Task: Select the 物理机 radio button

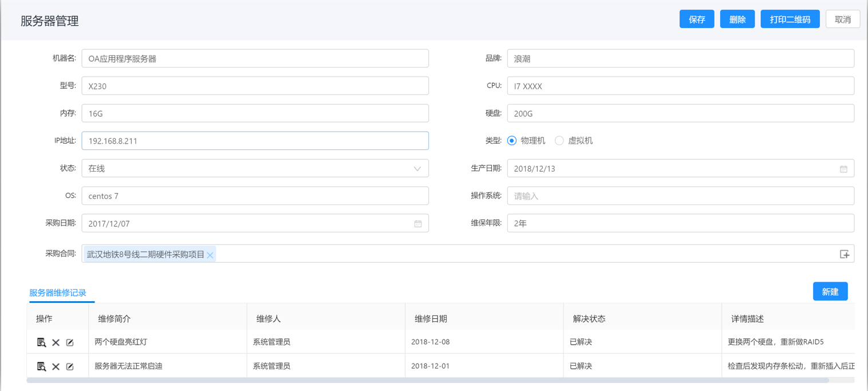Action: coord(512,141)
